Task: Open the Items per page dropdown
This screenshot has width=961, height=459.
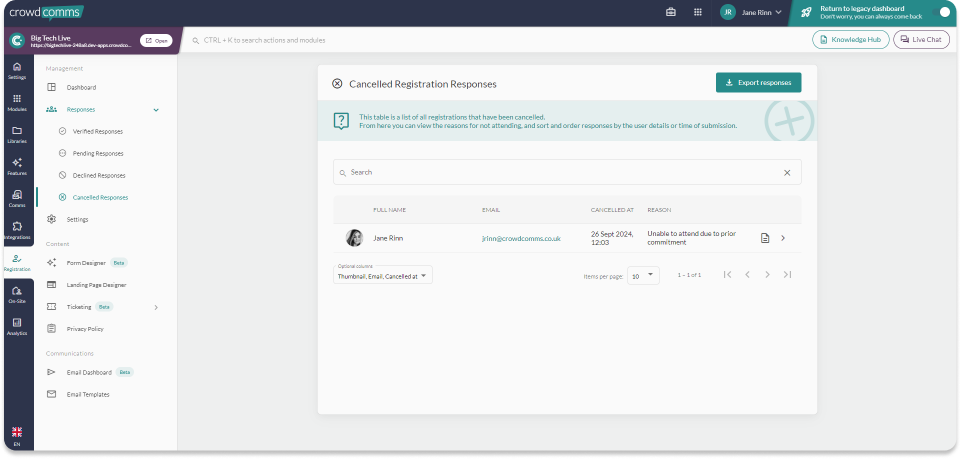Action: [x=643, y=274]
